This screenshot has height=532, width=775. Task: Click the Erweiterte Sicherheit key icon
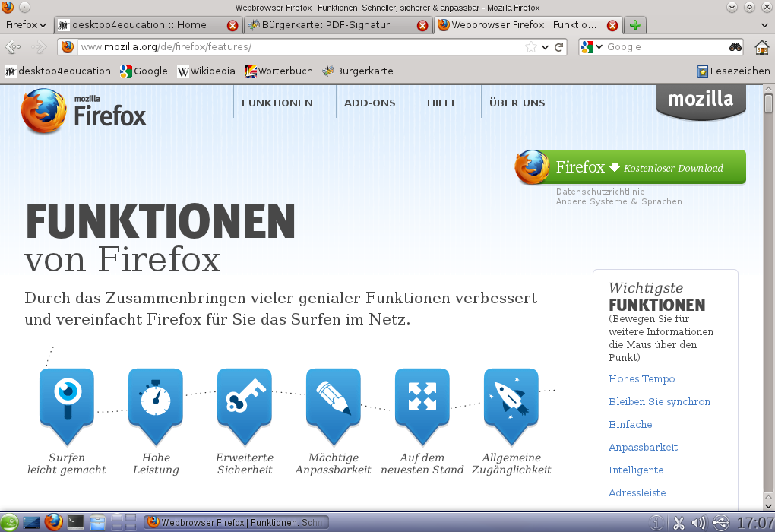245,407
